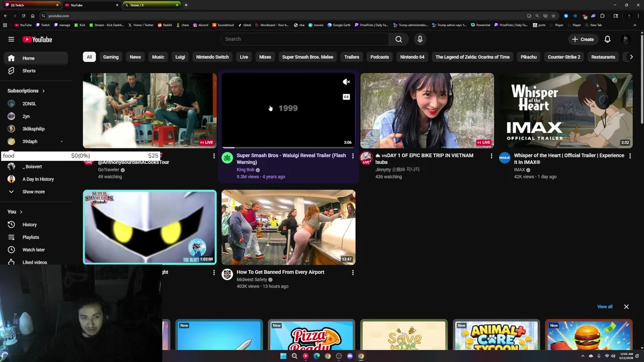Open Whisper of the Heart trailer thumbnail
This screenshot has width=644, height=362.
[x=566, y=111]
